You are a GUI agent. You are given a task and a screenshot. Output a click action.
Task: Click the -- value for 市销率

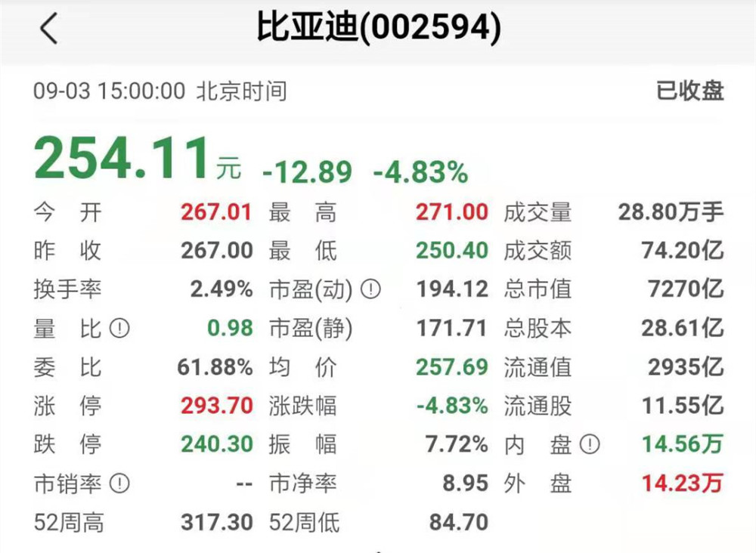(244, 483)
